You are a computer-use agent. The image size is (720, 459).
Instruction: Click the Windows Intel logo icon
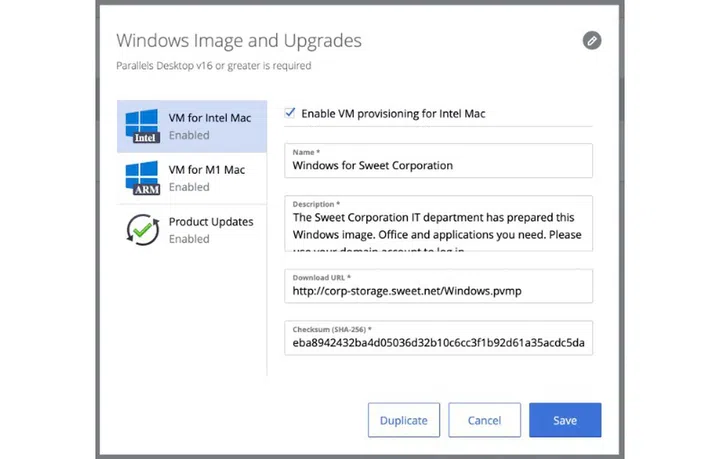pyautogui.click(x=142, y=126)
